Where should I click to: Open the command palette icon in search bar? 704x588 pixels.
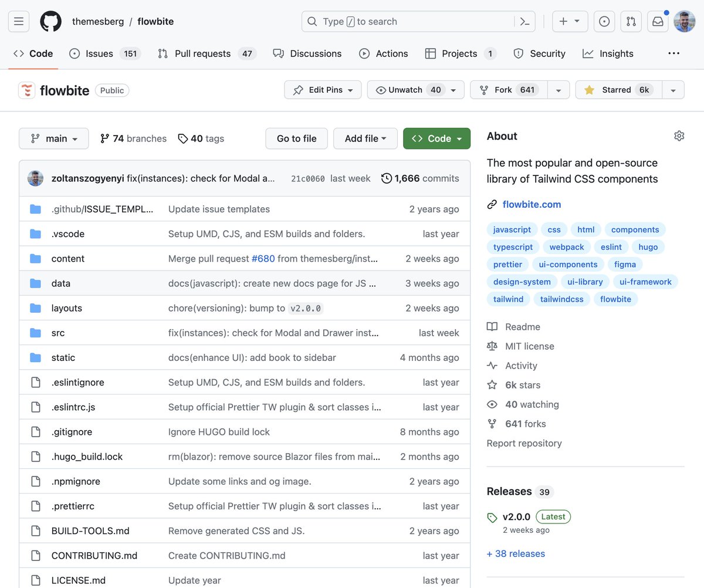tap(524, 22)
